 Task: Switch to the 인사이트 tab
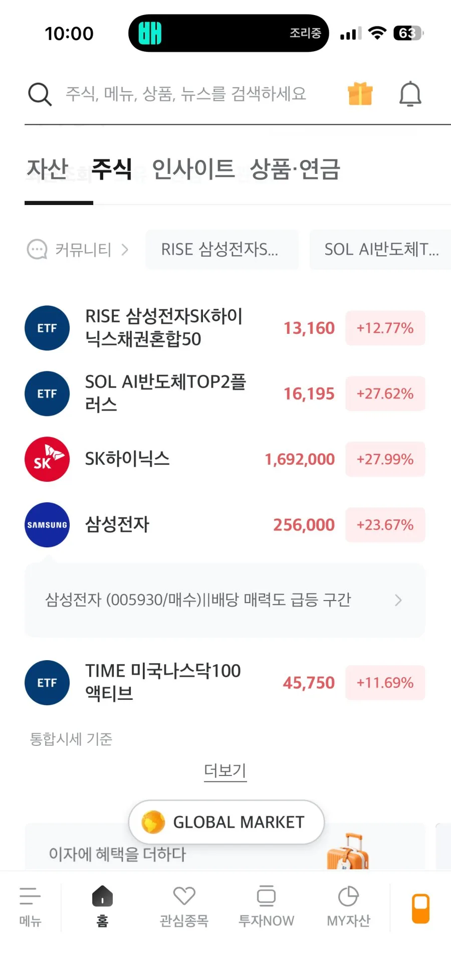[193, 169]
